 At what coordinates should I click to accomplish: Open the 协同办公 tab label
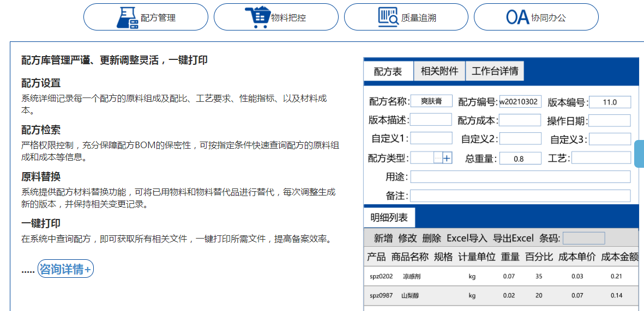(x=549, y=17)
